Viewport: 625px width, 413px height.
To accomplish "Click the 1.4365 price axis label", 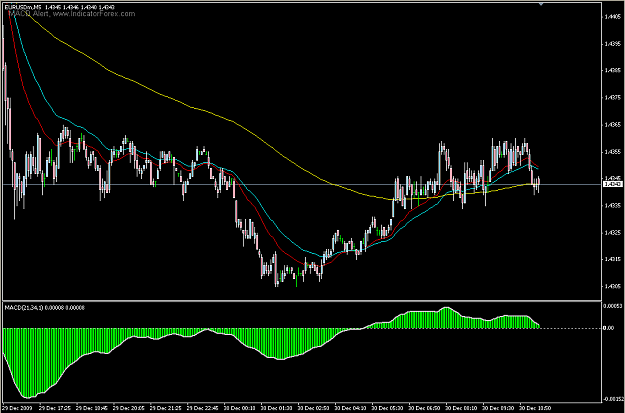I will tap(614, 125).
